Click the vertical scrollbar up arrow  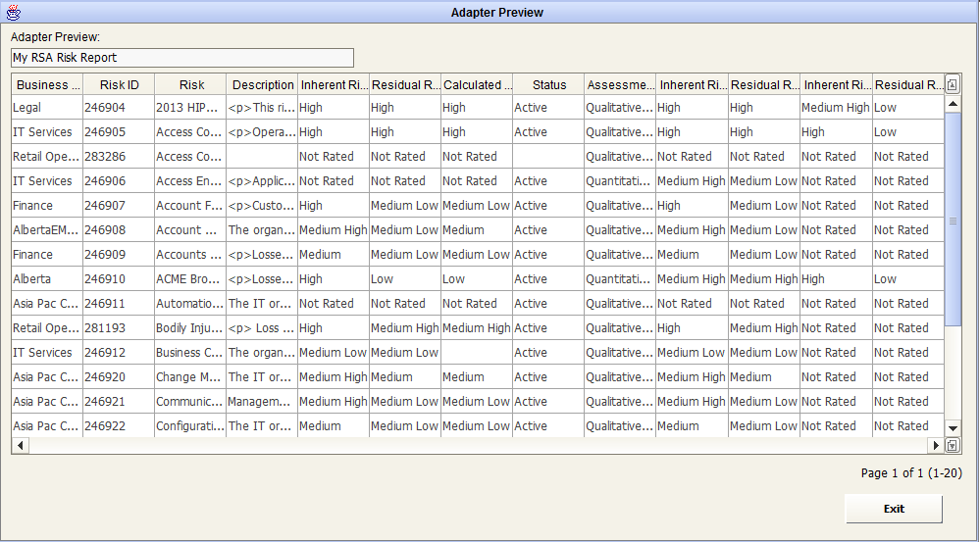pos(953,104)
